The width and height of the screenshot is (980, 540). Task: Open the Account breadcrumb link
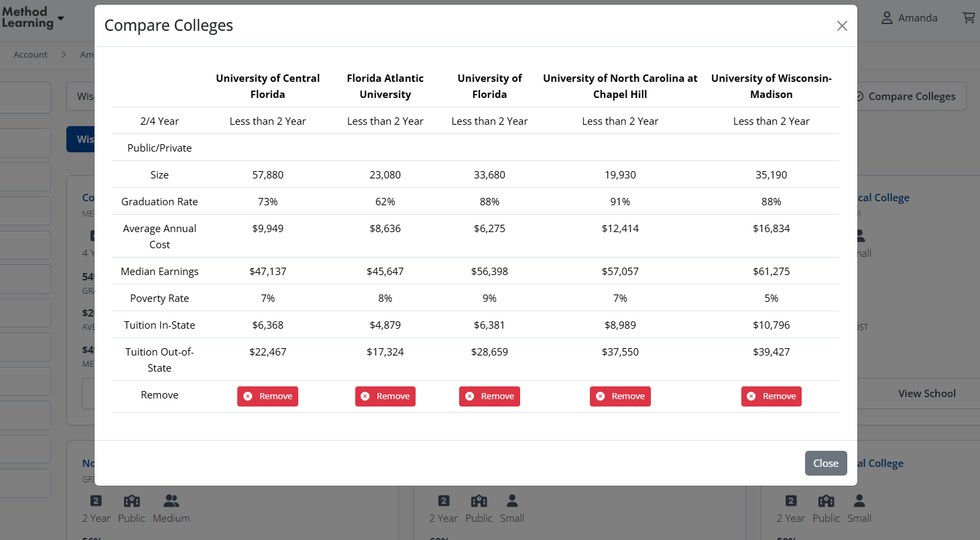point(30,55)
